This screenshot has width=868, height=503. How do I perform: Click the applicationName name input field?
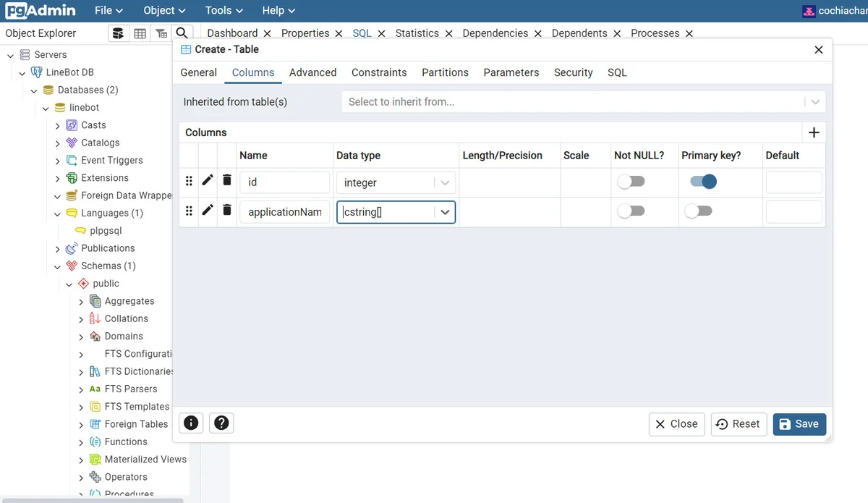tap(284, 212)
